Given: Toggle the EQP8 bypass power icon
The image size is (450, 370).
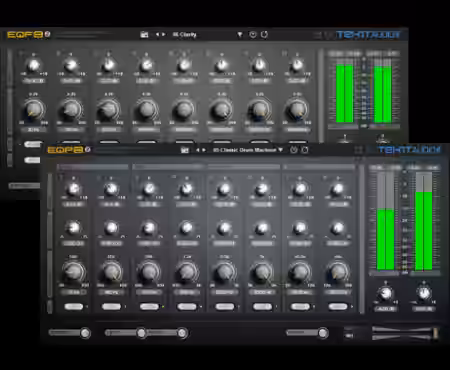Looking at the screenshot, I should tap(294, 150).
